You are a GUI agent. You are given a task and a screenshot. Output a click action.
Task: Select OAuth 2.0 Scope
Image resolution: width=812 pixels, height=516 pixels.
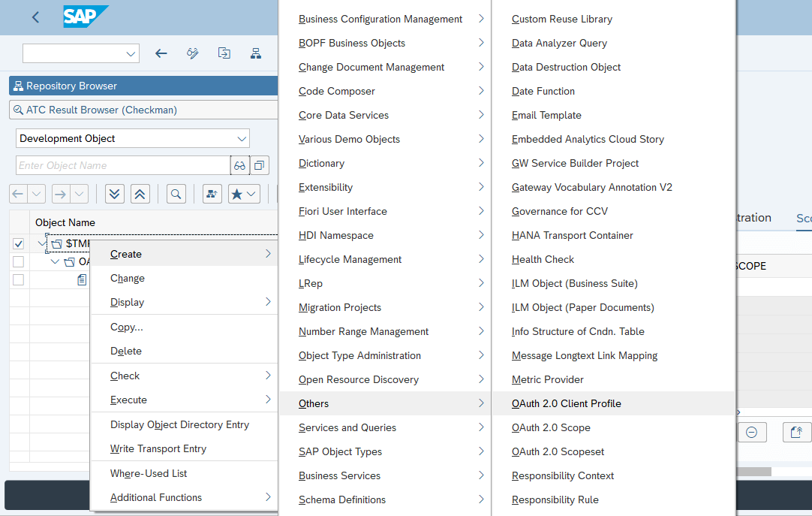click(614, 427)
